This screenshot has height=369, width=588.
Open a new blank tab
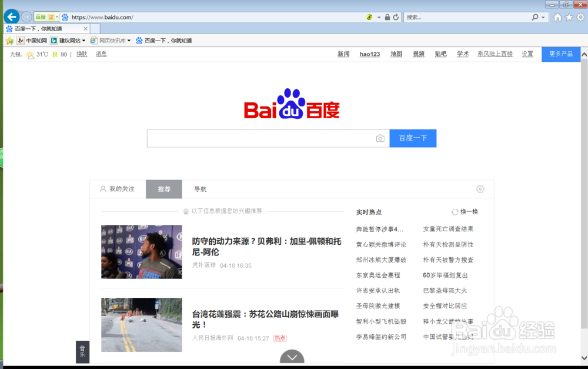click(95, 28)
